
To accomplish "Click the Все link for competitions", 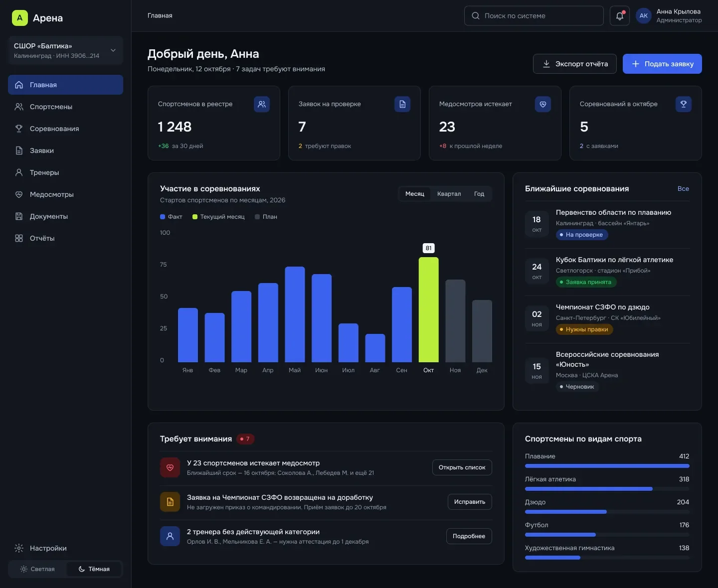I will 683,189.
